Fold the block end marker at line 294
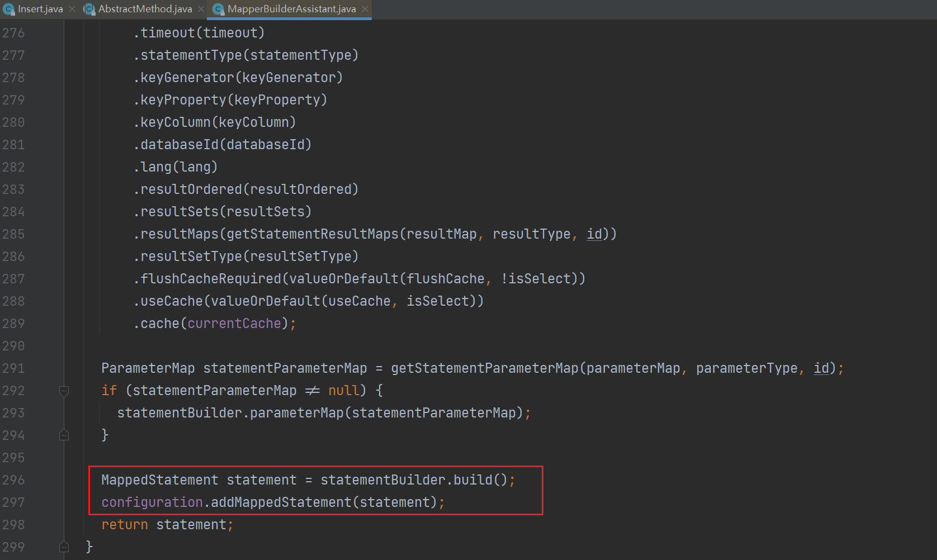This screenshot has width=937, height=560. [64, 435]
